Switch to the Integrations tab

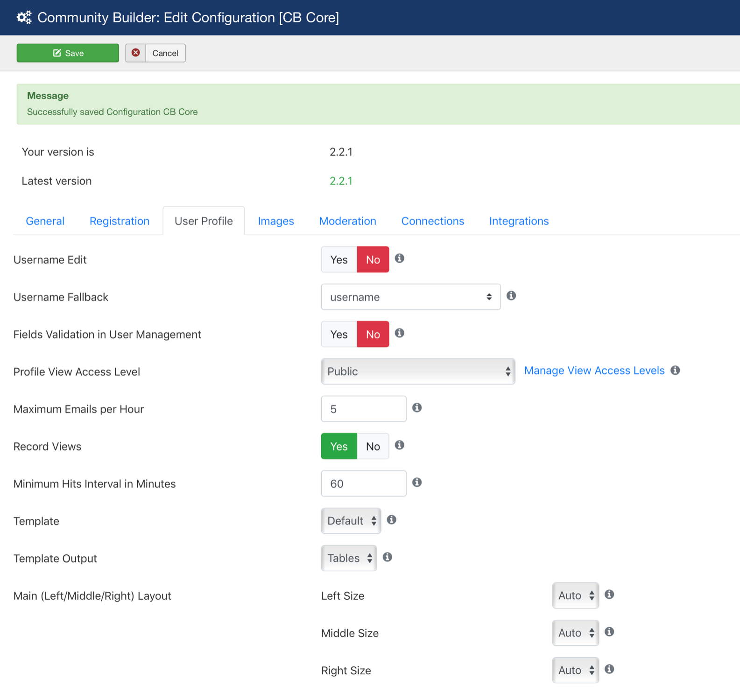click(519, 221)
